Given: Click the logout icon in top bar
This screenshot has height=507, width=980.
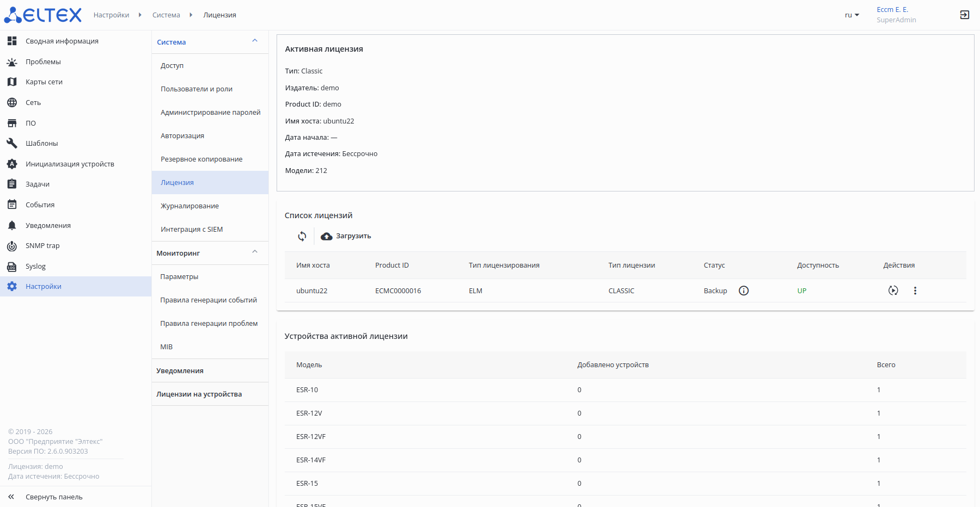Looking at the screenshot, I should pos(964,15).
